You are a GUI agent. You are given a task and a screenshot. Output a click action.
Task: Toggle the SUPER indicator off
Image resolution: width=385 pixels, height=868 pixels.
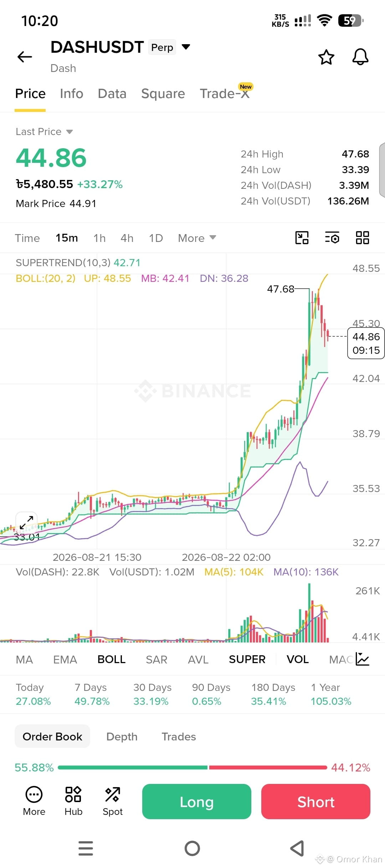point(247,660)
